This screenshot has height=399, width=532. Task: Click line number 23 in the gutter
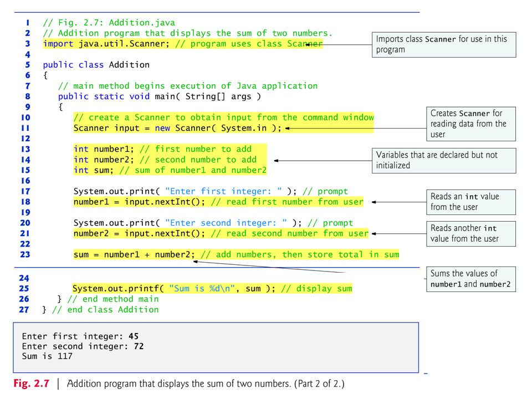pyautogui.click(x=25, y=254)
